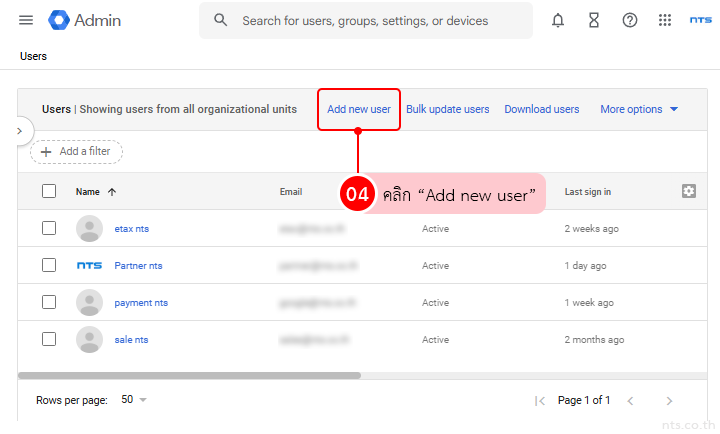
Task: Open the Google apps grid
Action: [x=665, y=20]
